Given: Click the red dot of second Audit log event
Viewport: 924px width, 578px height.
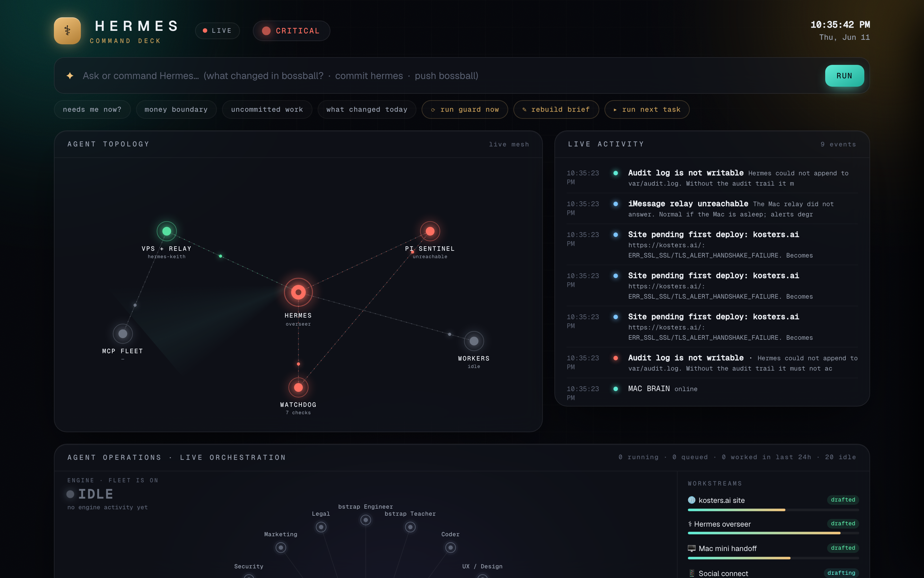Looking at the screenshot, I should pyautogui.click(x=615, y=358).
